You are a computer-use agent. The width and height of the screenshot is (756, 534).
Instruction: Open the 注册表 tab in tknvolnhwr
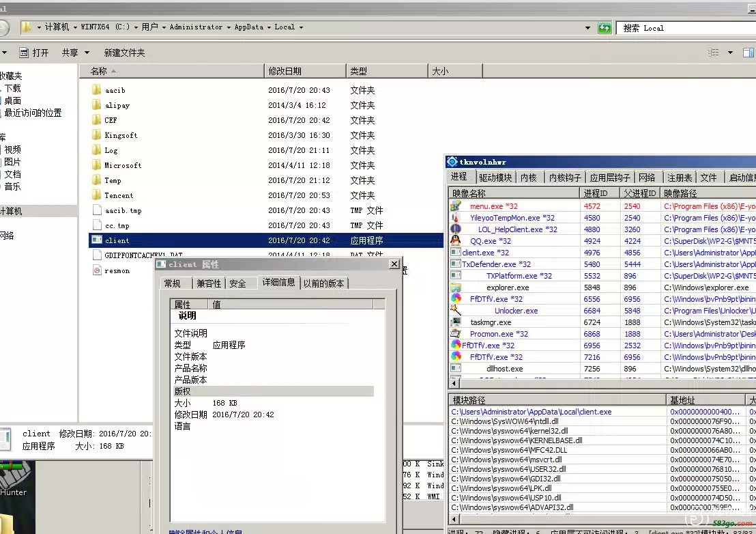pos(680,178)
